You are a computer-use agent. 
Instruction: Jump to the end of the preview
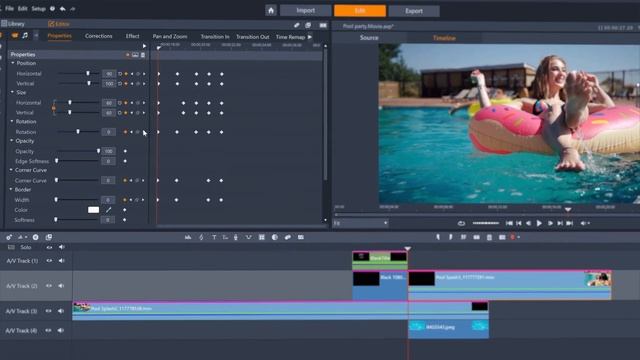click(x=570, y=223)
